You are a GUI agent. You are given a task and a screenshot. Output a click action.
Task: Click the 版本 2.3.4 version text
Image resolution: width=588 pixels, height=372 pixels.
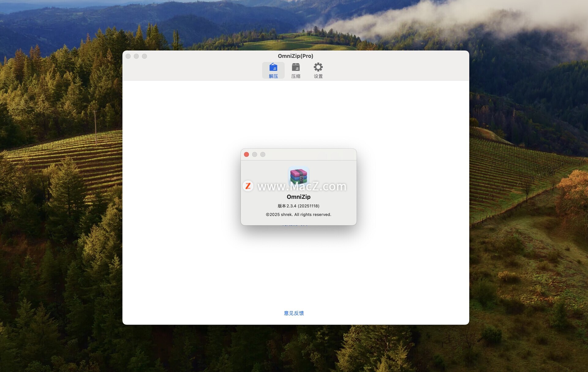[x=298, y=206]
